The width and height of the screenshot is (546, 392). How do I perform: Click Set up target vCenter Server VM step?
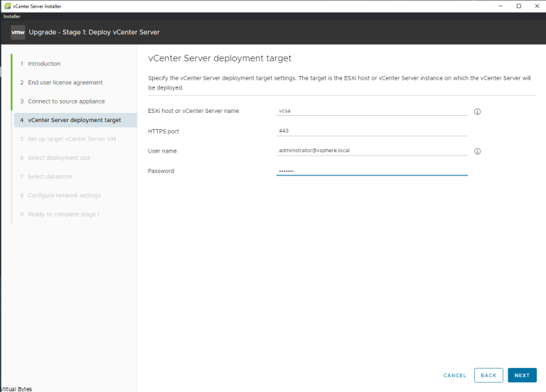[x=72, y=139]
